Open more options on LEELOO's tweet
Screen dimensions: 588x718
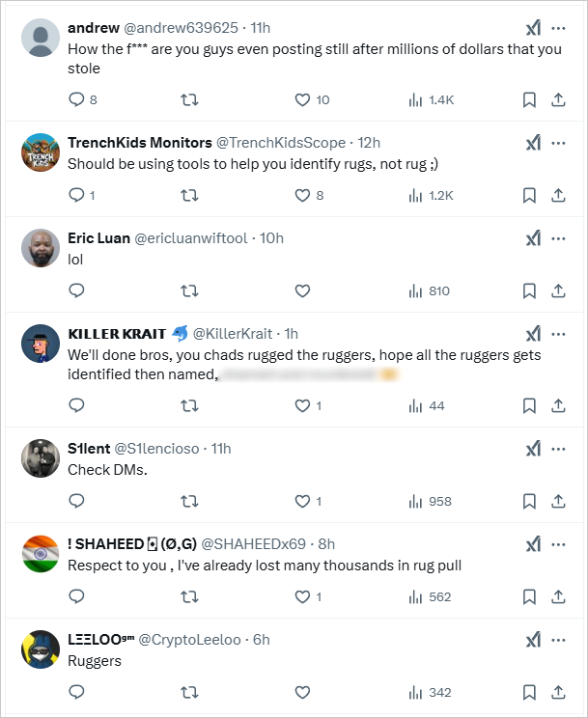558,640
